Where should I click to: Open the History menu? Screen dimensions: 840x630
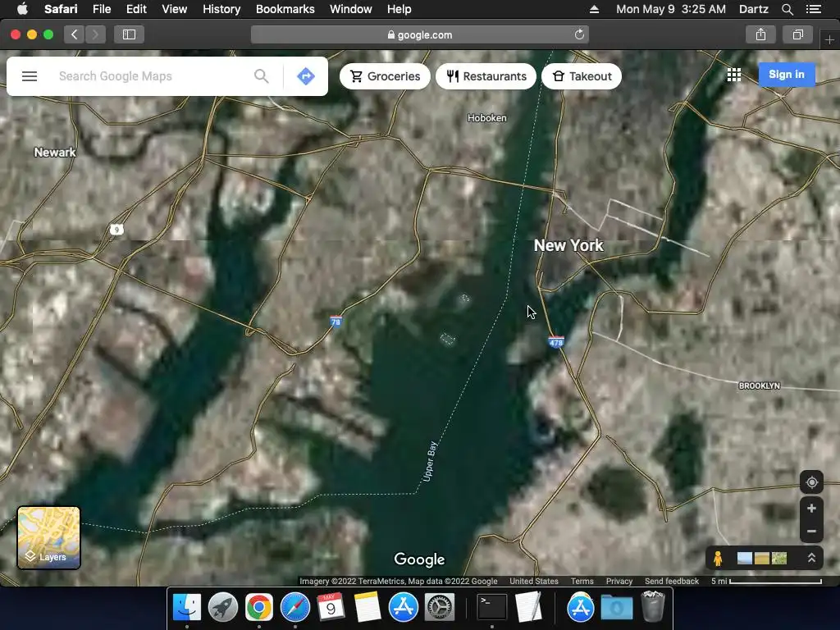(221, 9)
